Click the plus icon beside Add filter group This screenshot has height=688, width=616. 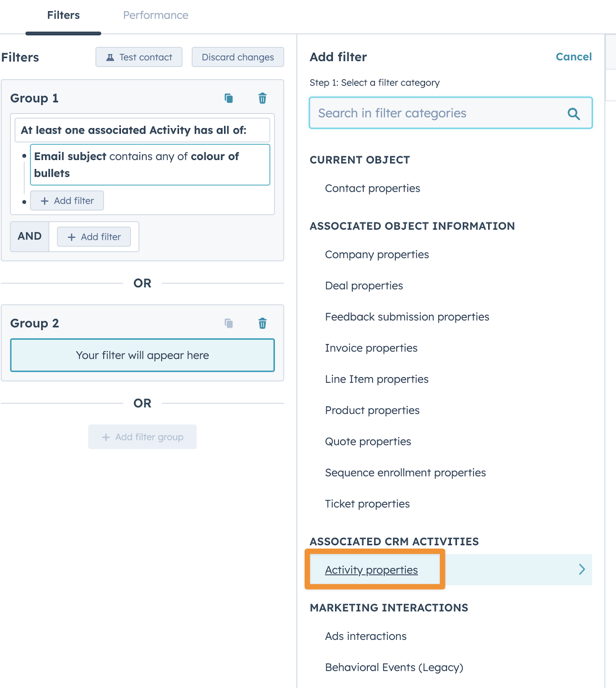point(105,437)
